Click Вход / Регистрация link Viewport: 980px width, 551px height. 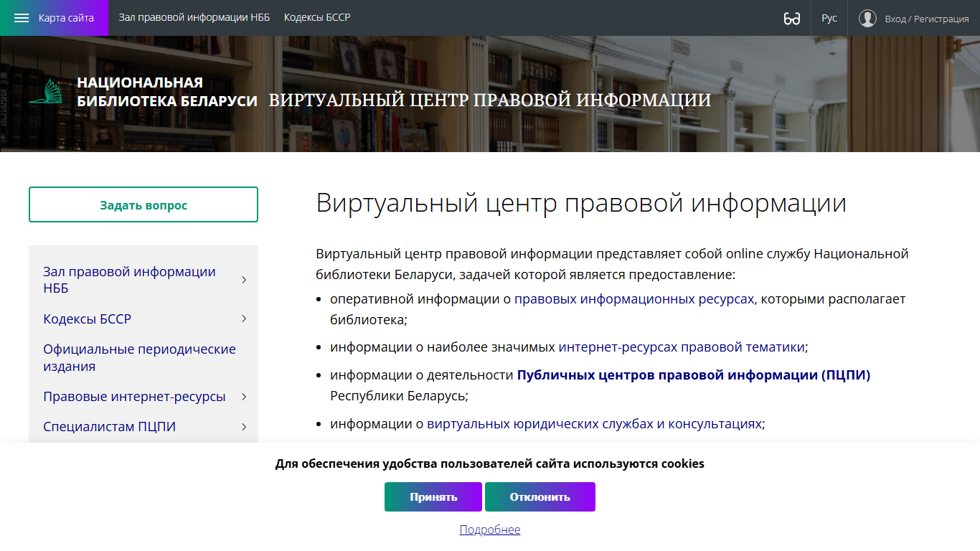tap(927, 19)
